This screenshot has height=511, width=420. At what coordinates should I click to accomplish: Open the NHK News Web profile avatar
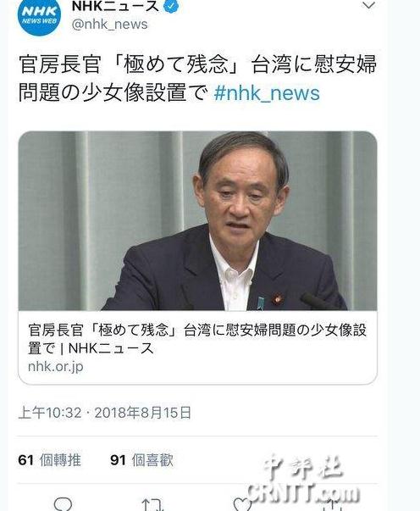coord(39,15)
